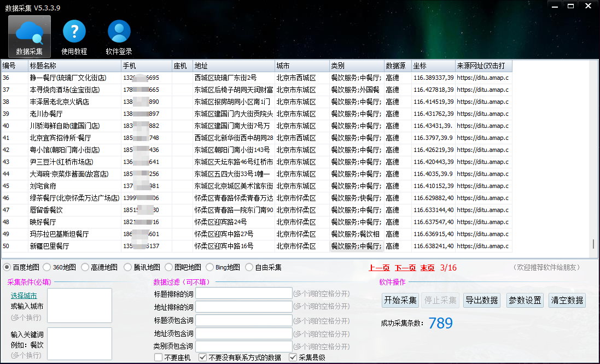Select row 唇留香餐饮 in the table
This screenshot has width=600, height=364.
(x=257, y=210)
